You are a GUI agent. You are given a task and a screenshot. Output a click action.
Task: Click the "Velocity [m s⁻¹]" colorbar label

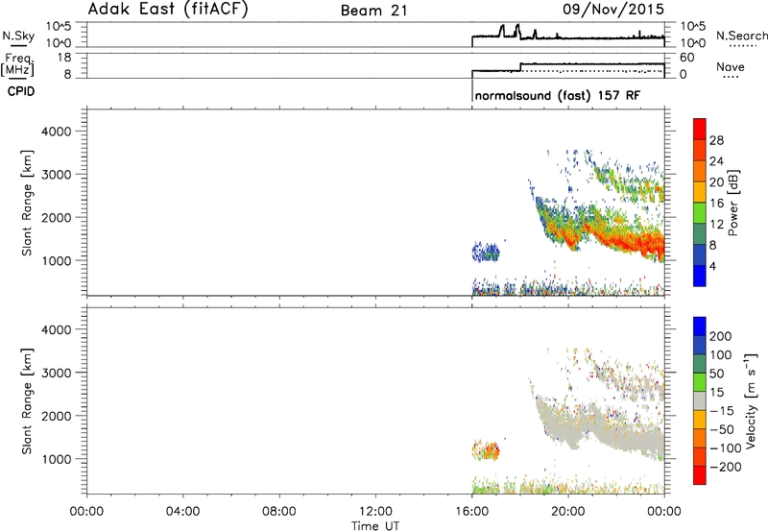[x=752, y=400]
